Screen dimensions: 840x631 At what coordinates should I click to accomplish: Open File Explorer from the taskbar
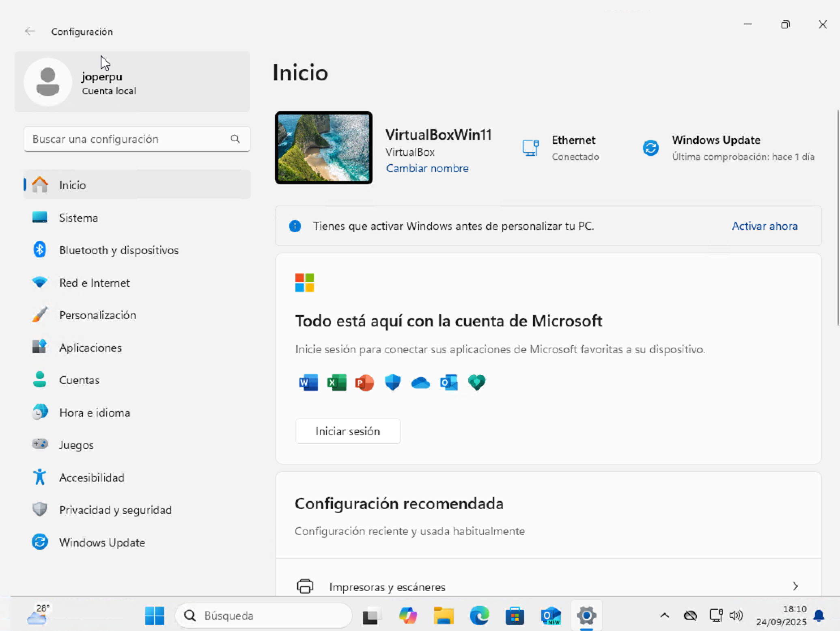tap(444, 616)
